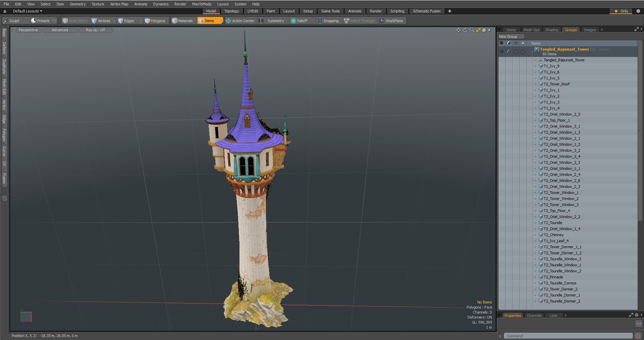Open WorkPlane options

(x=391, y=21)
